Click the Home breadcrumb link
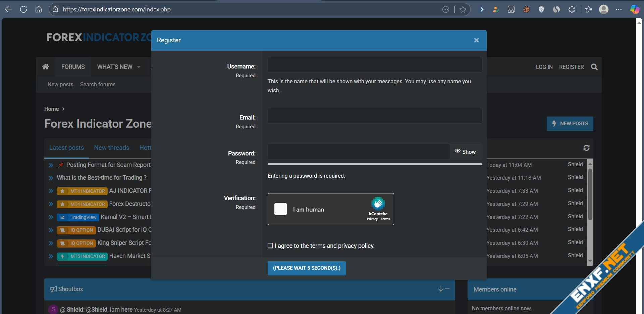The image size is (644, 314). tap(51, 109)
